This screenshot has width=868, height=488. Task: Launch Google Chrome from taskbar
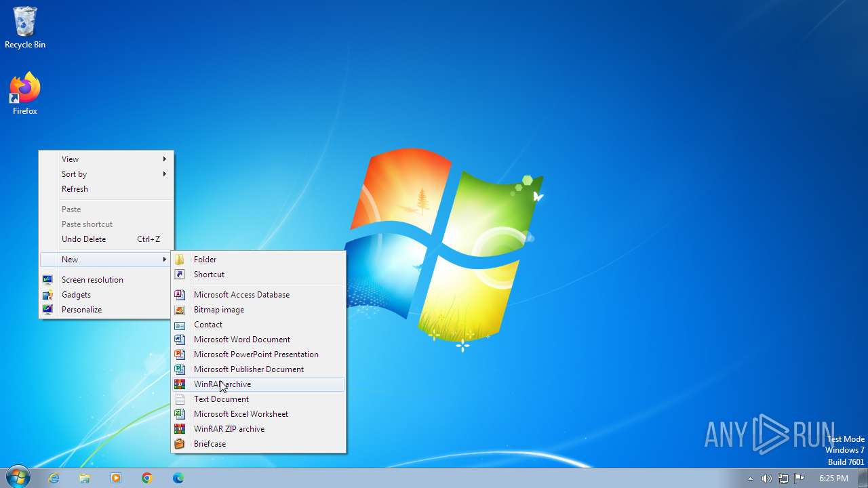[147, 478]
